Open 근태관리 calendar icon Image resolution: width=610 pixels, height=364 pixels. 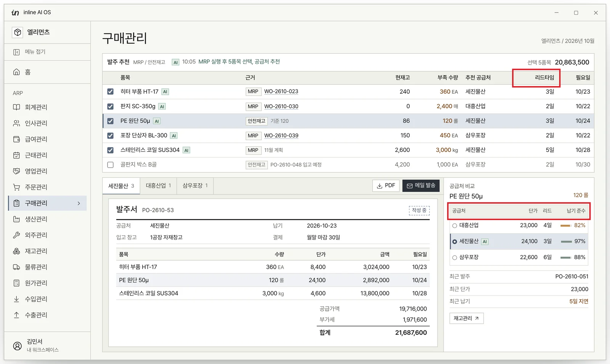[16, 155]
